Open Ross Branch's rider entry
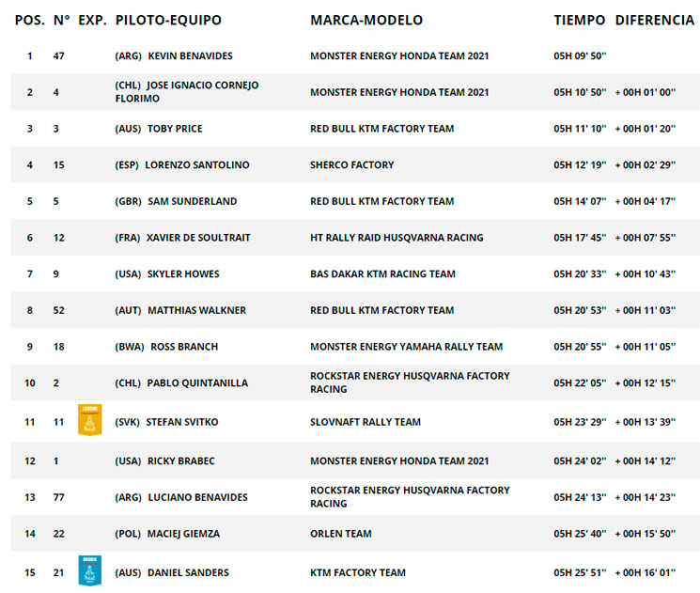 (184, 347)
